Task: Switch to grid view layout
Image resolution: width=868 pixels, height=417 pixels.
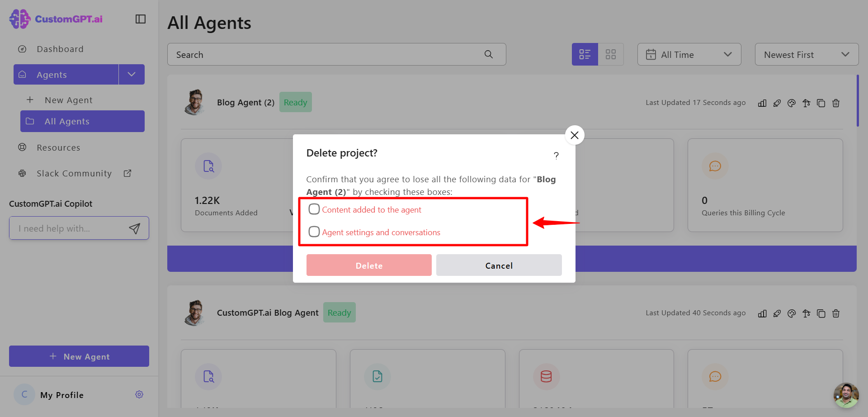Action: click(611, 54)
